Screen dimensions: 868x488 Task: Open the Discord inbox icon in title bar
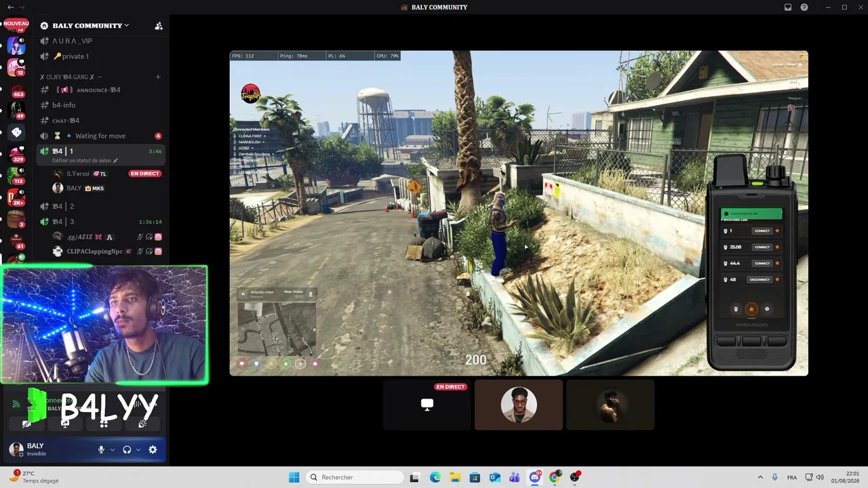point(788,7)
